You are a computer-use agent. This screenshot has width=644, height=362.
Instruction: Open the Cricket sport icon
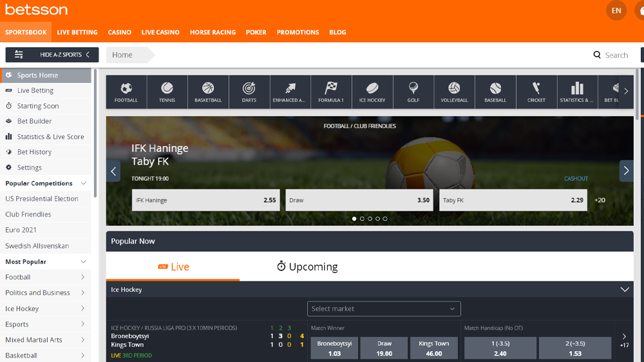point(536,91)
